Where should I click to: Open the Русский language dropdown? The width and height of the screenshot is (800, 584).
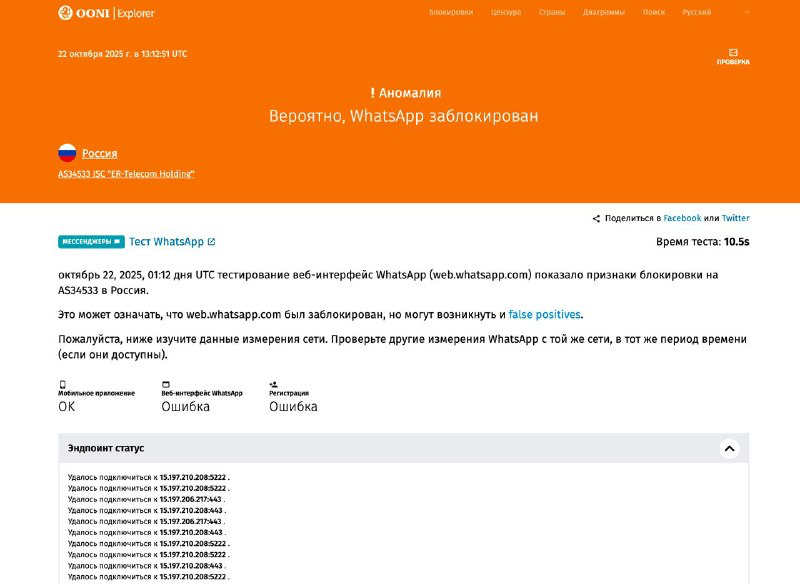pyautogui.click(x=716, y=12)
